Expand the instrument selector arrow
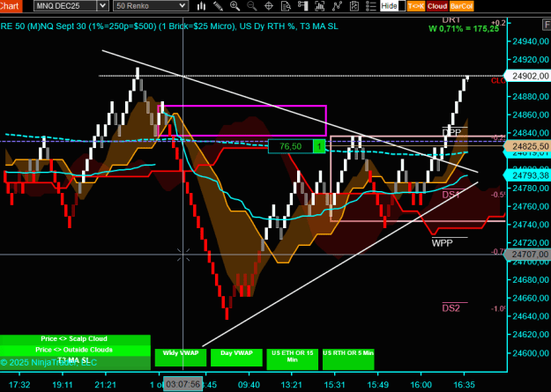 coord(102,5)
